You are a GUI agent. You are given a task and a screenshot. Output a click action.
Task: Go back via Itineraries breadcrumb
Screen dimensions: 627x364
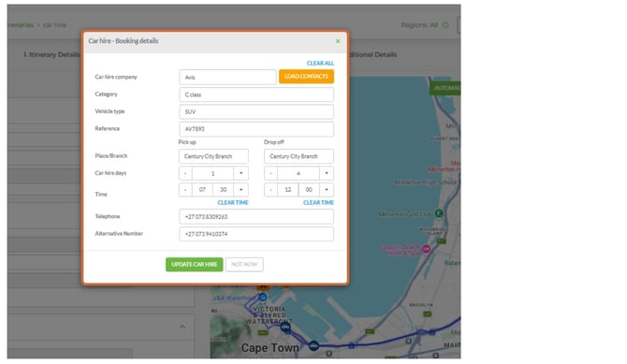click(21, 25)
